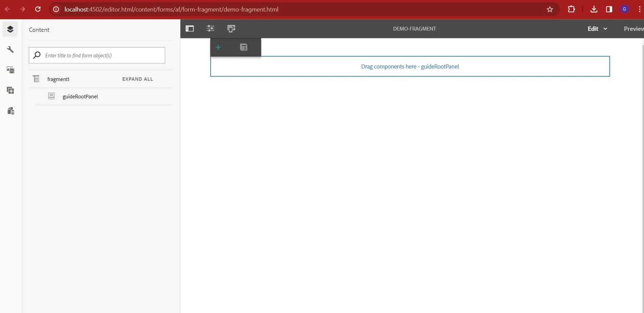Open the Assets browser sidebar icon
Image resolution: width=644 pixels, height=313 pixels.
coord(10,70)
